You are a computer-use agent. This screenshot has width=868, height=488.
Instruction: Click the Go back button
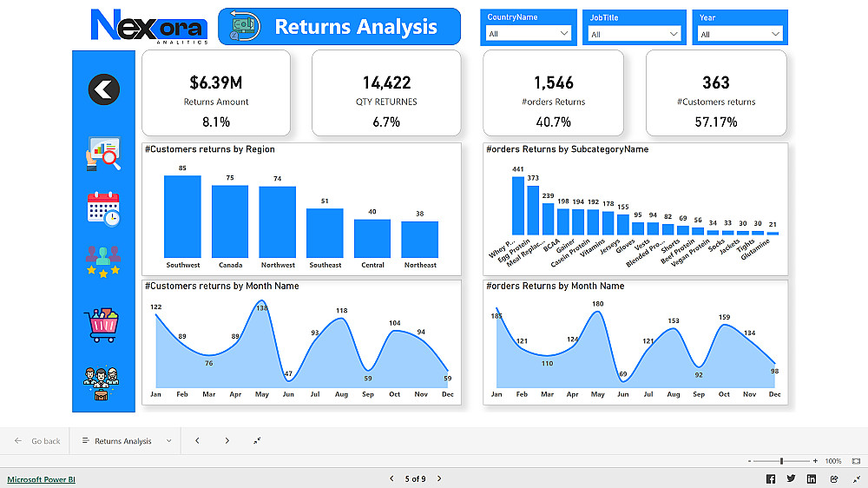[37, 441]
